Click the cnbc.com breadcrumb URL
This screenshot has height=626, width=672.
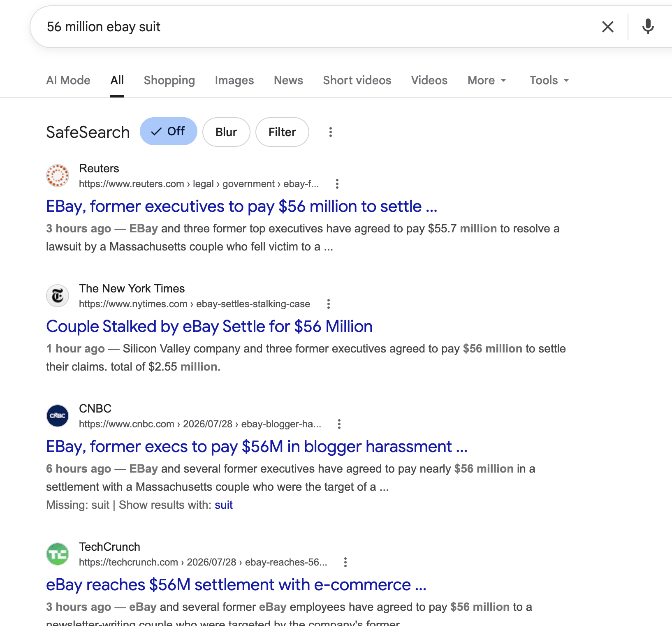coord(200,424)
